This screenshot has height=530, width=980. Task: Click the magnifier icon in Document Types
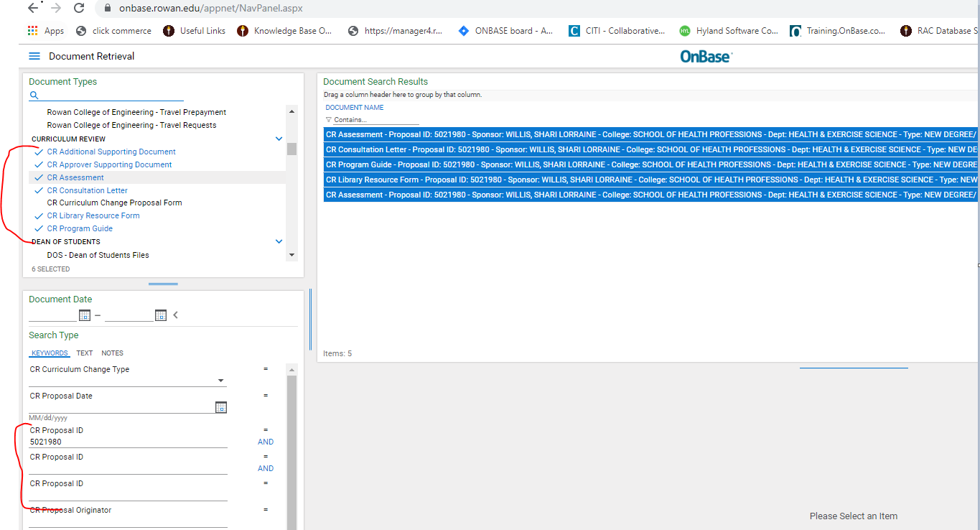tap(34, 95)
